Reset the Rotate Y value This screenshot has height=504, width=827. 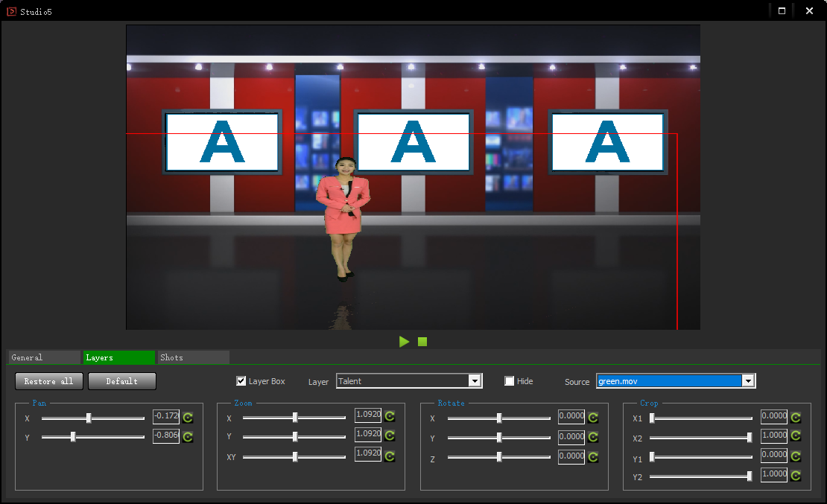coord(593,437)
